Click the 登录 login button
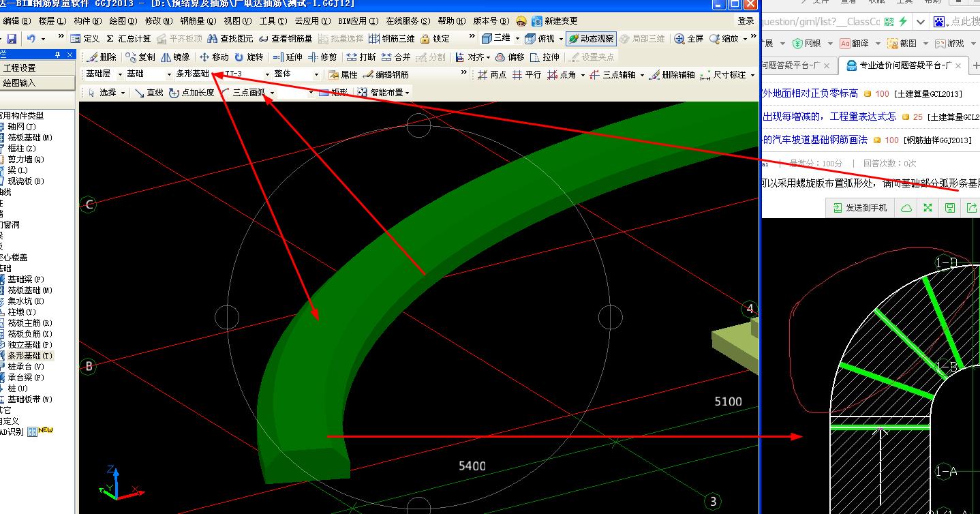The width and height of the screenshot is (980, 514). tap(746, 21)
